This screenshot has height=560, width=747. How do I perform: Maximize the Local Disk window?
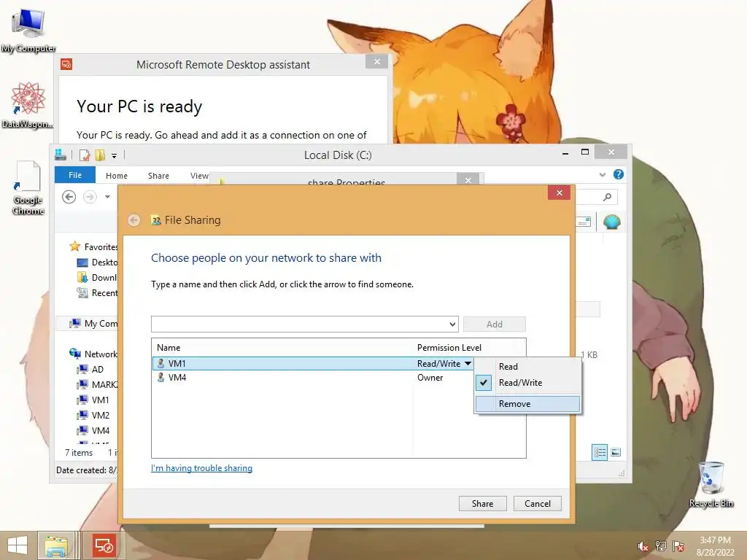click(x=585, y=152)
